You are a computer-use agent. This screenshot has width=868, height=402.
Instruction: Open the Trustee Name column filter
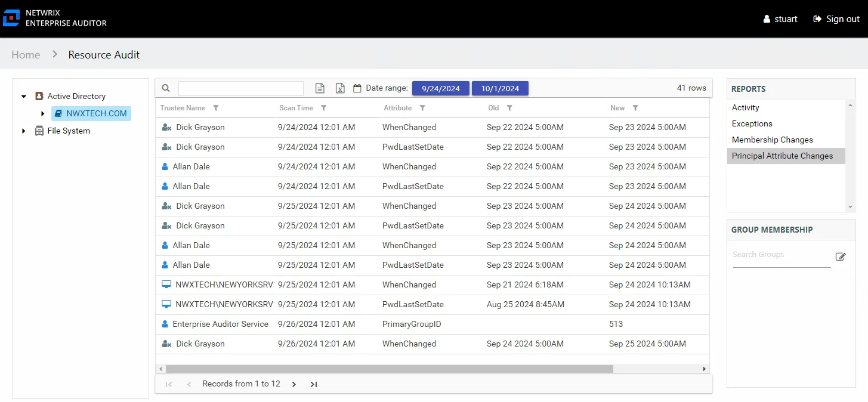(x=216, y=108)
